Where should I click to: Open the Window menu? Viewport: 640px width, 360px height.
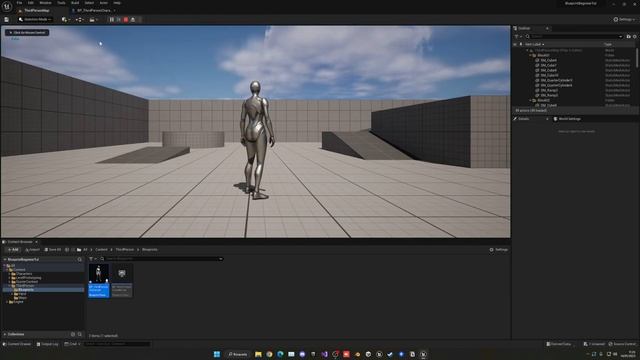(45, 3)
